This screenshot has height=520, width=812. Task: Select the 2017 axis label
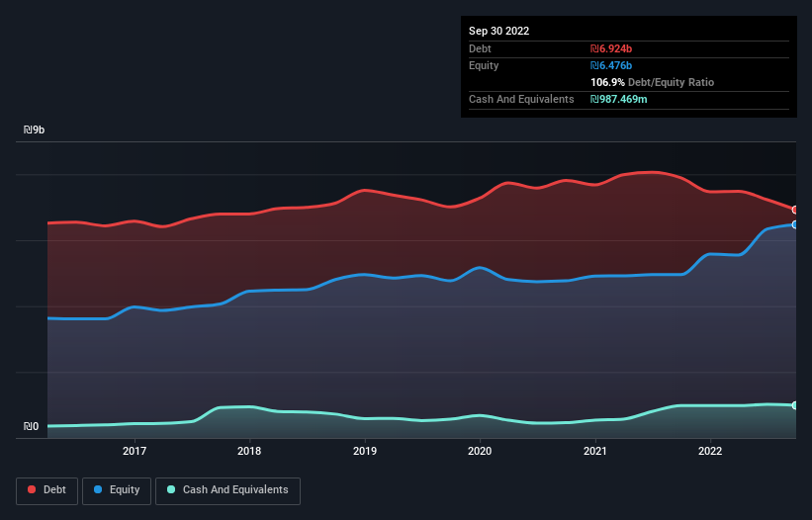(x=135, y=451)
